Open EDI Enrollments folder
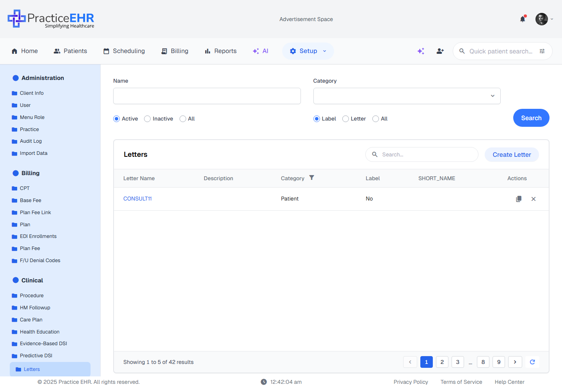This screenshot has width=562, height=392. coord(34,236)
